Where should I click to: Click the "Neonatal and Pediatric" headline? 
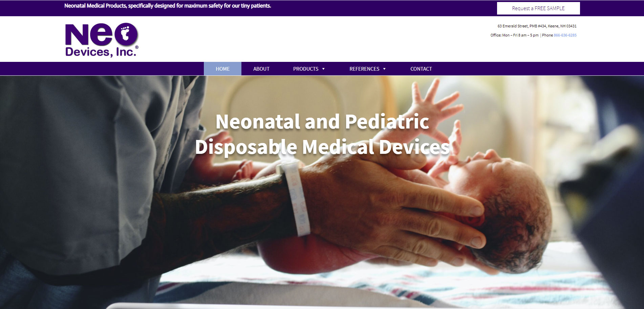tap(322, 121)
